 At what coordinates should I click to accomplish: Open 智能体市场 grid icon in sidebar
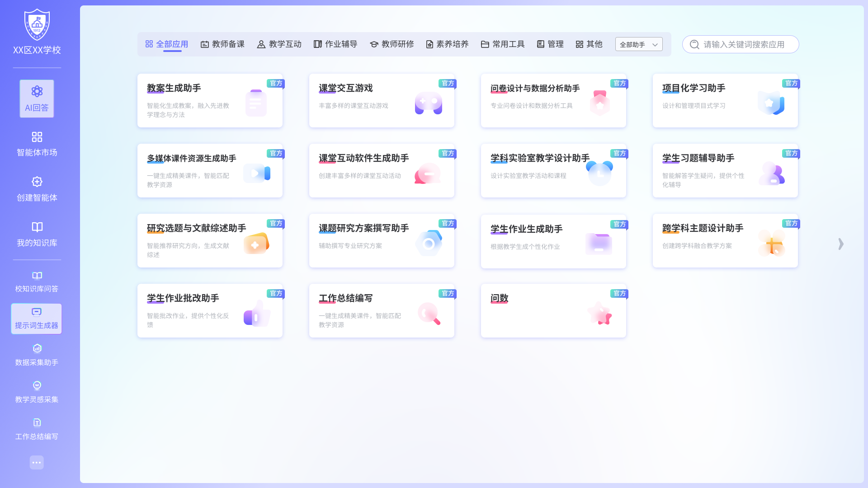tap(37, 137)
